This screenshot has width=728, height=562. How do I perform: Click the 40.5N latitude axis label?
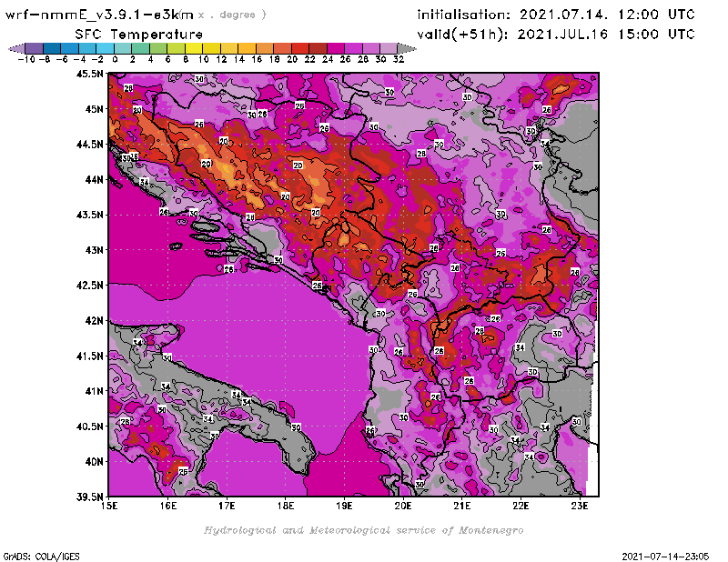coord(89,427)
